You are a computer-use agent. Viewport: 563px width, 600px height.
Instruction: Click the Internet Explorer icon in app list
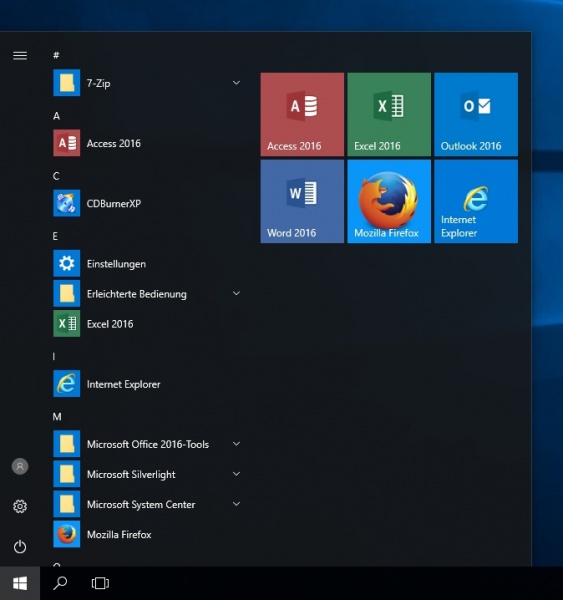67,384
